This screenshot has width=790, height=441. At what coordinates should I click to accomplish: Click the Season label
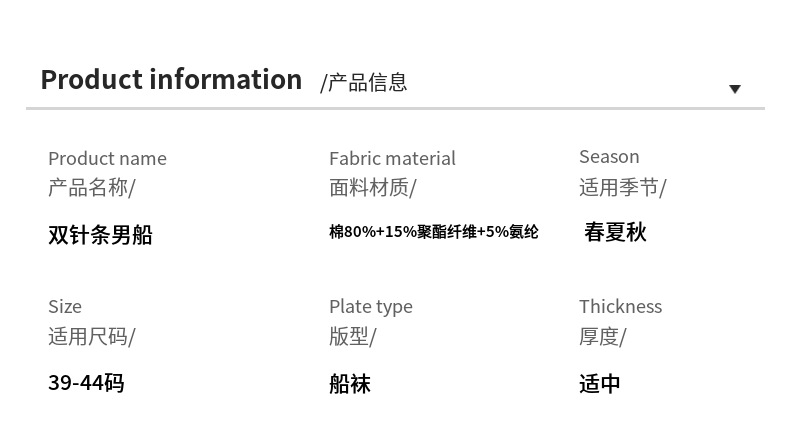point(609,156)
